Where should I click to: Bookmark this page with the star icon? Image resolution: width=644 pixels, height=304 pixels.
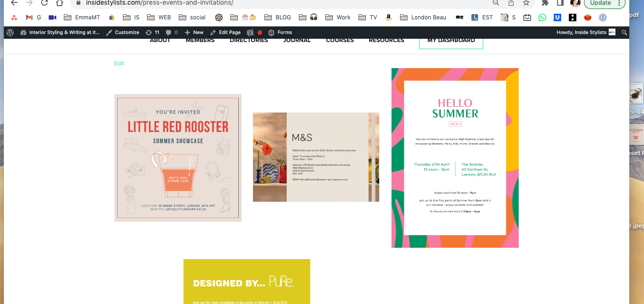[x=526, y=3]
